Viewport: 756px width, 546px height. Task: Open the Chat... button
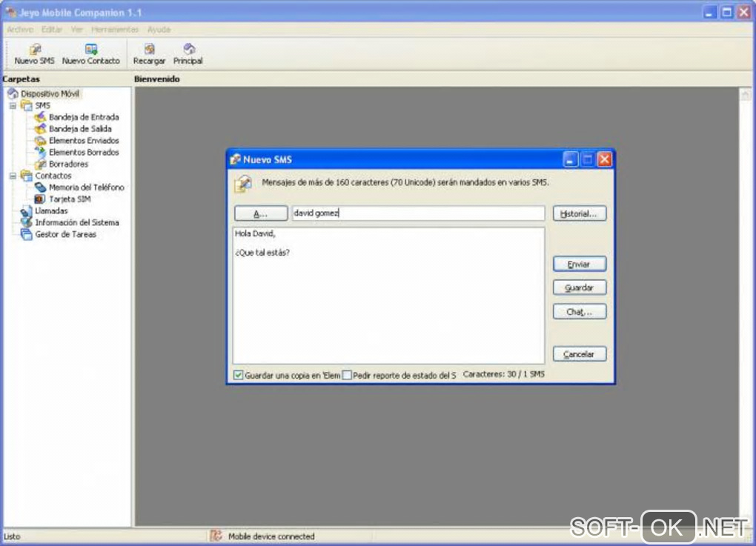580,312
